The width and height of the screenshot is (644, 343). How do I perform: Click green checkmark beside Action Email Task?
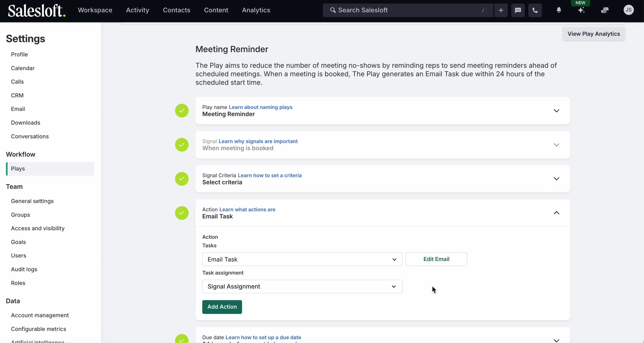point(182,213)
